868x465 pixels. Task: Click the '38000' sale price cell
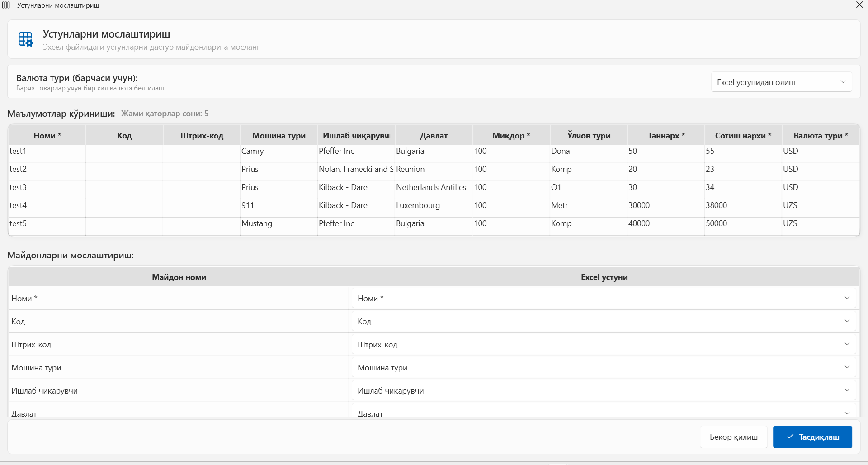tap(743, 208)
